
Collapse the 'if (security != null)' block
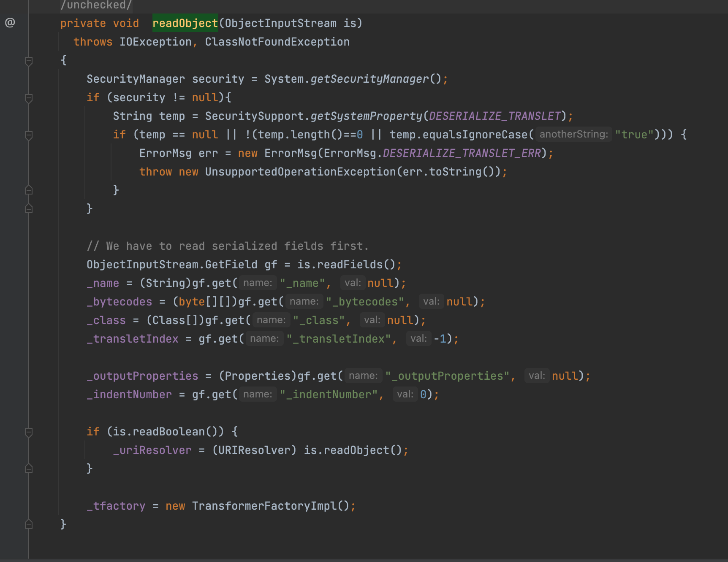29,98
